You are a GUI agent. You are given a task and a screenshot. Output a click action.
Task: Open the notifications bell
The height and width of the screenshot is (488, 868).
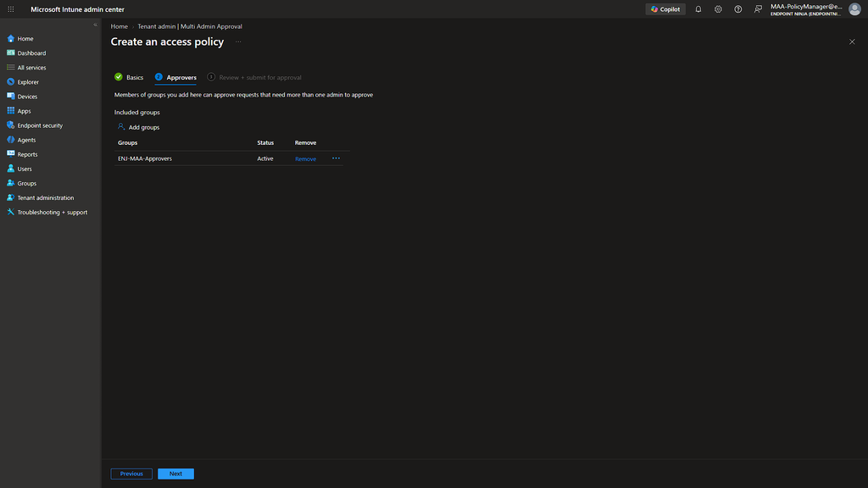coord(698,9)
